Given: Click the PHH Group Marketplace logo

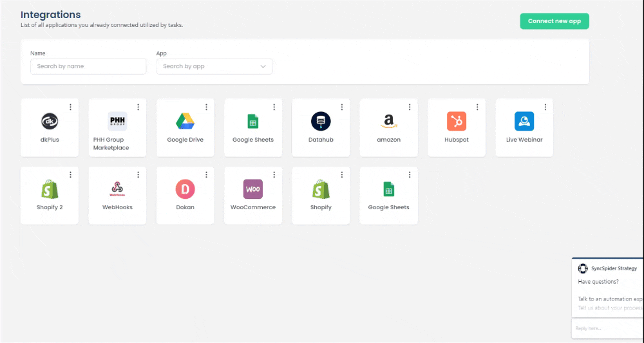Looking at the screenshot, I should point(117,121).
